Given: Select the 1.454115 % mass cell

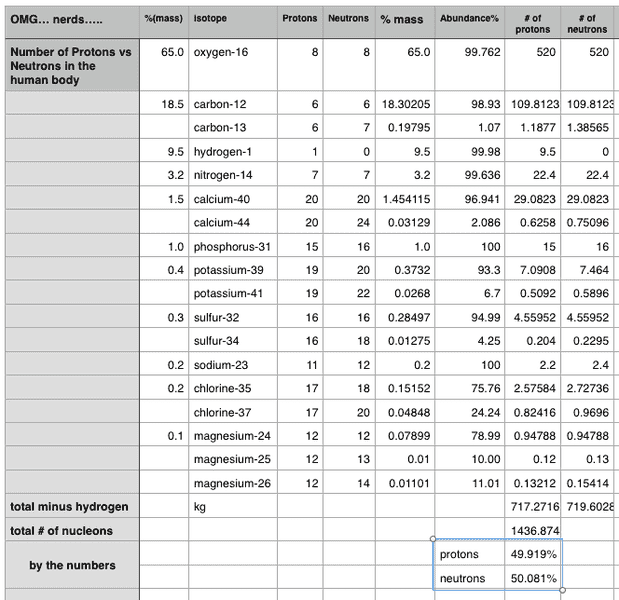Looking at the screenshot, I should click(x=405, y=198).
